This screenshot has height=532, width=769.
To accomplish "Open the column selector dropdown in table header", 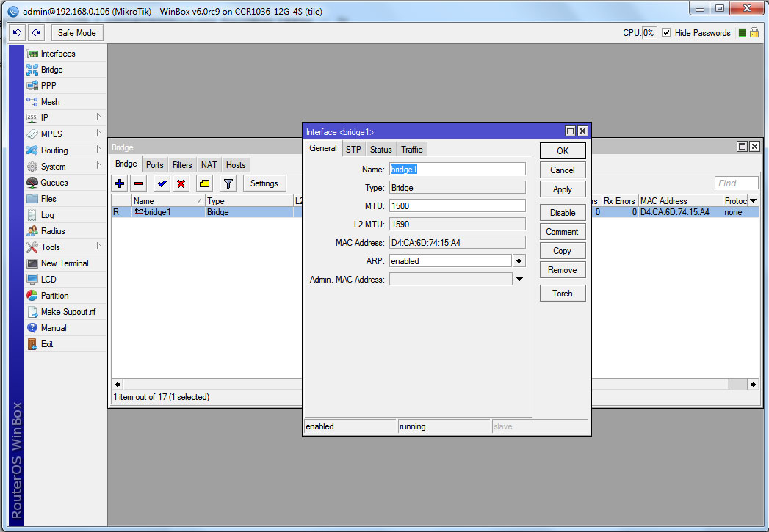I will tap(753, 200).
